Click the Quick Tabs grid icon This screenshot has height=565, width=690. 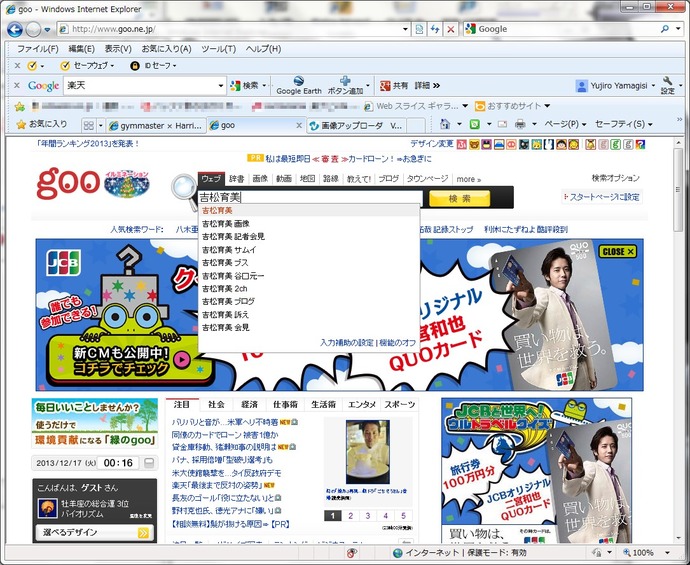pyautogui.click(x=88, y=125)
